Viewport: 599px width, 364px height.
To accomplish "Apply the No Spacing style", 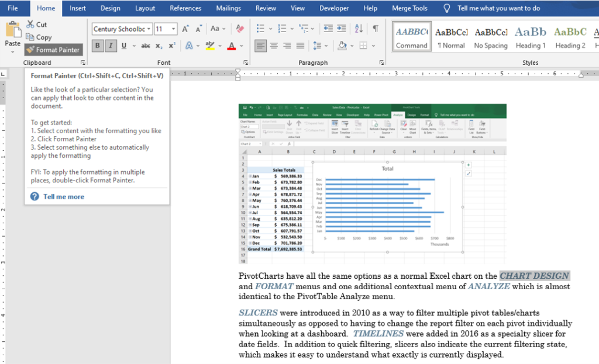I will pyautogui.click(x=491, y=37).
